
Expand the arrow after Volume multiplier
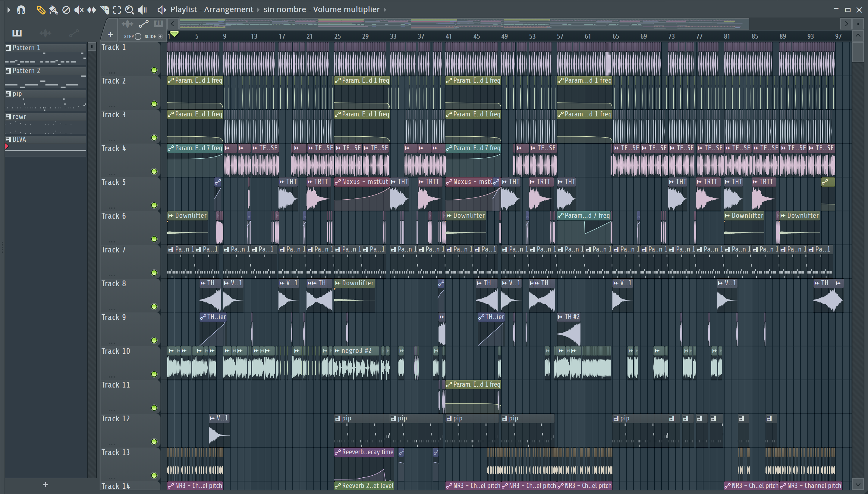click(x=385, y=10)
